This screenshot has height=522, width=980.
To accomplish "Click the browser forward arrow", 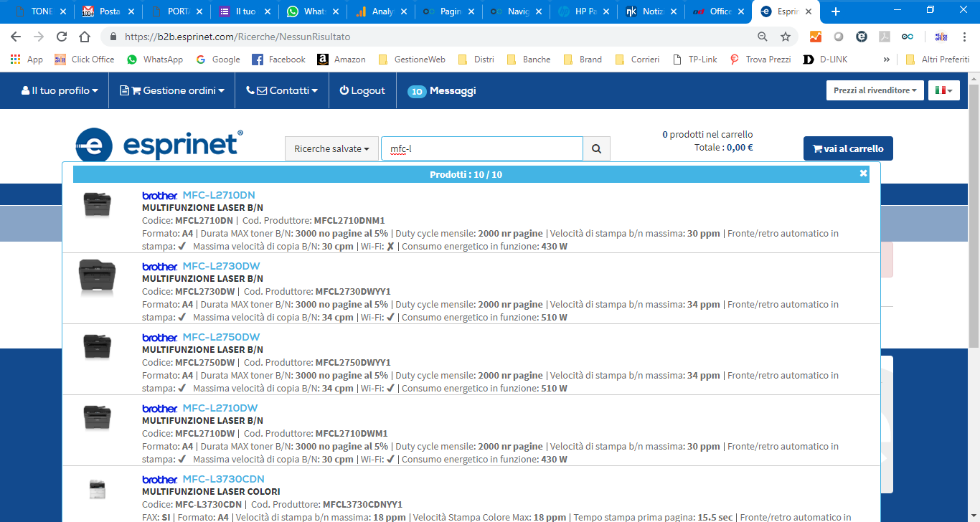I will pyautogui.click(x=39, y=37).
